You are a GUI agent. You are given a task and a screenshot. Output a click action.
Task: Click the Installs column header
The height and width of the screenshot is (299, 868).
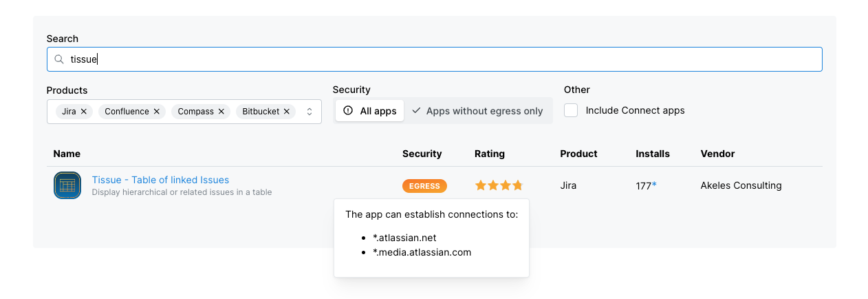click(x=652, y=154)
